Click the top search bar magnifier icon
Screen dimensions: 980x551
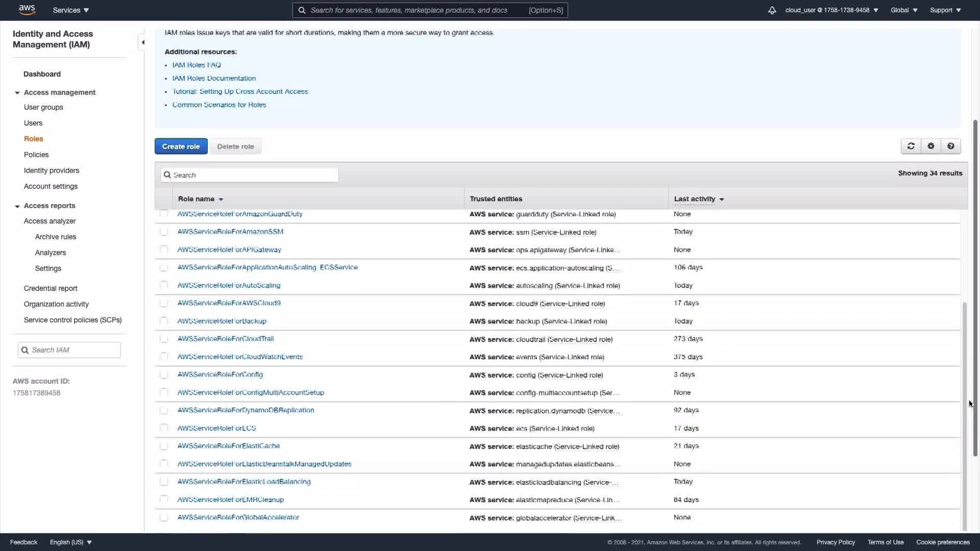(x=302, y=10)
